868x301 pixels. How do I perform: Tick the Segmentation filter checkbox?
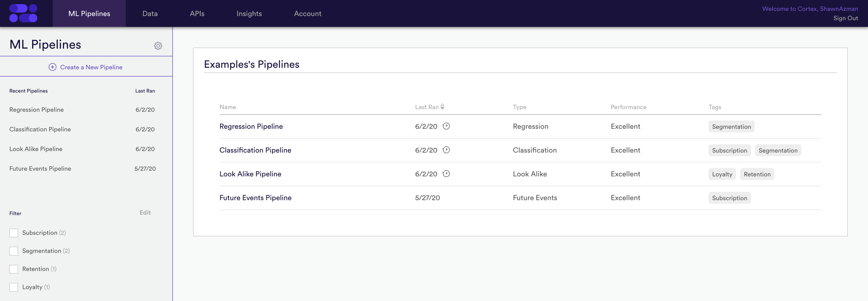tap(14, 251)
